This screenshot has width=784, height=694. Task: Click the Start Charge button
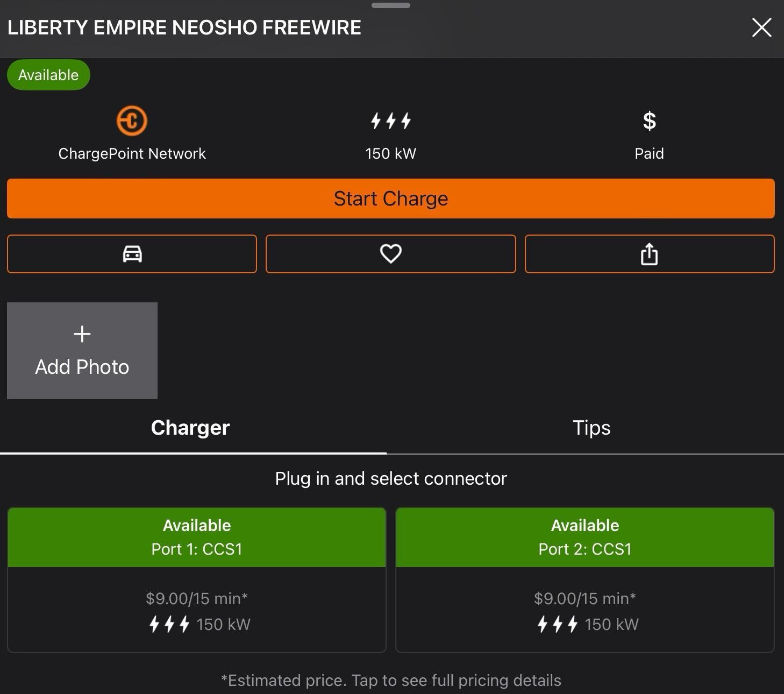tap(391, 199)
